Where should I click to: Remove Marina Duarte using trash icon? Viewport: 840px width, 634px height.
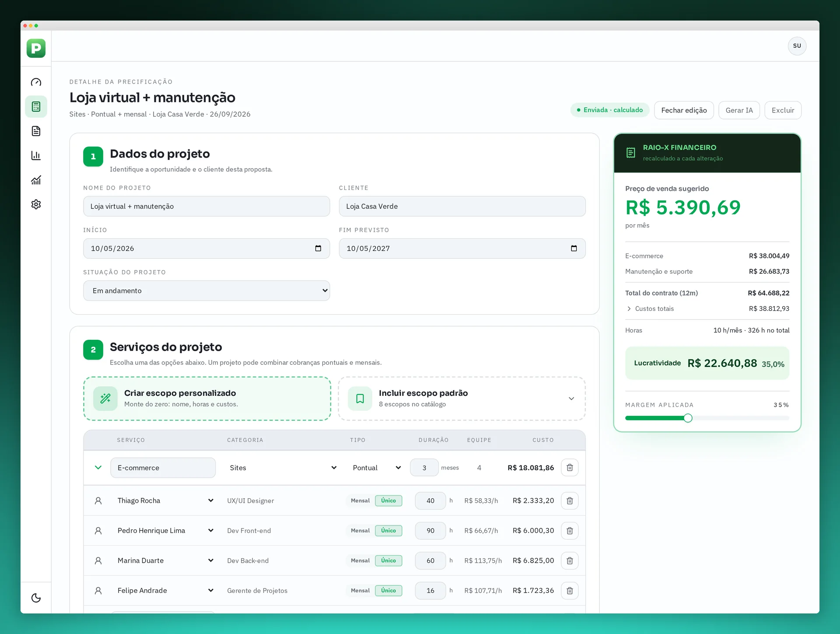click(570, 560)
